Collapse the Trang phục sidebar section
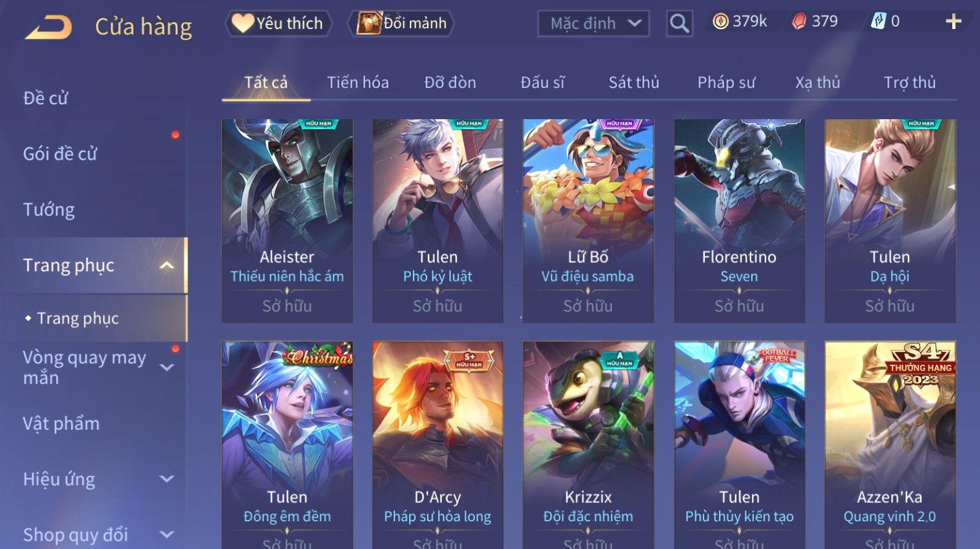The image size is (980, 549). click(166, 265)
